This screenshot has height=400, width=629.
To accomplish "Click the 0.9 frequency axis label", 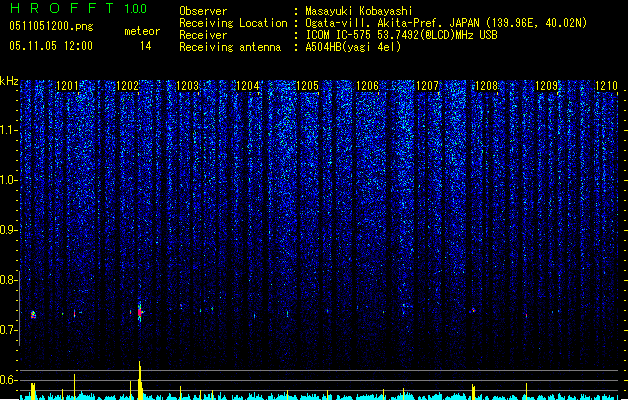I will pyautogui.click(x=7, y=230).
